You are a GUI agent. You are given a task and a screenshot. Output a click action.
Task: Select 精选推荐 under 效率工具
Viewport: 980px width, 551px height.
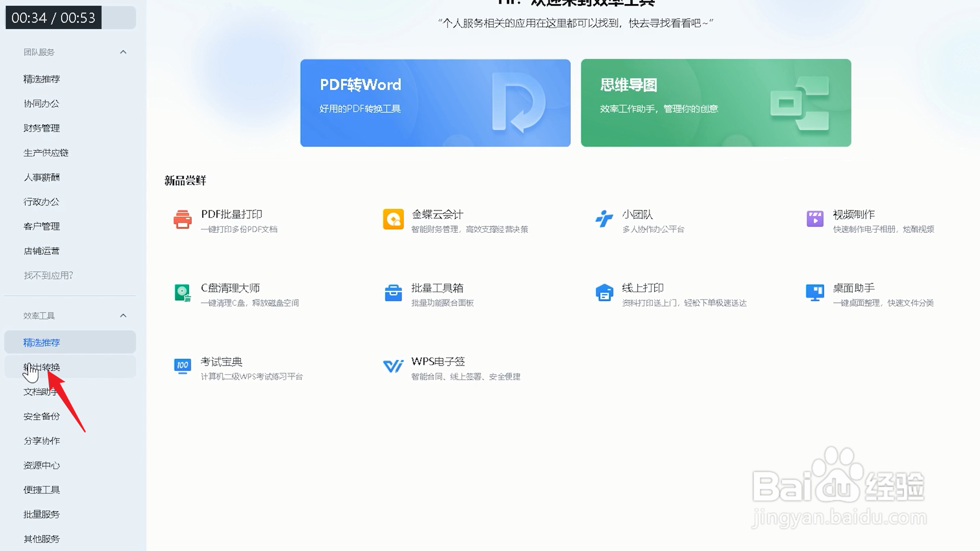pyautogui.click(x=70, y=342)
